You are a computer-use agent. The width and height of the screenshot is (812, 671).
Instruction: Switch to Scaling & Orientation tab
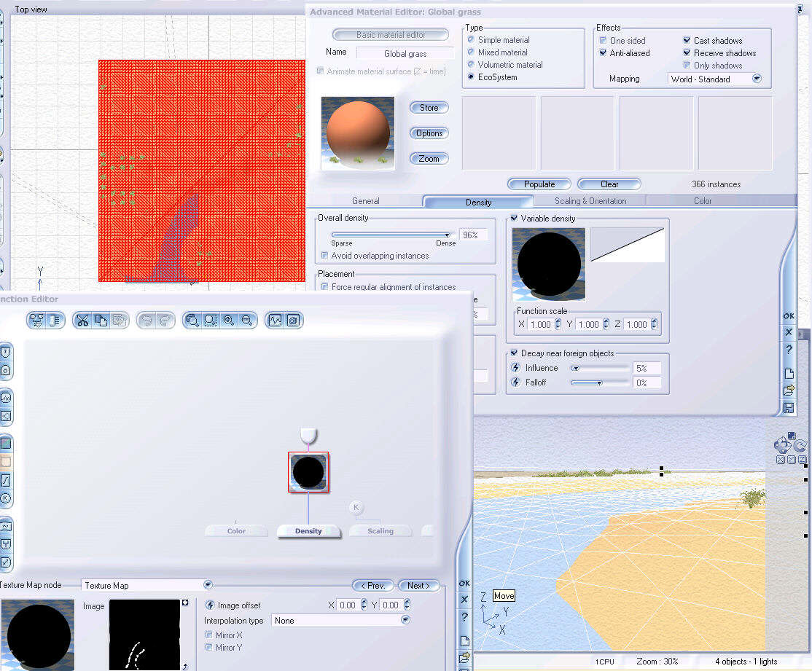click(590, 201)
